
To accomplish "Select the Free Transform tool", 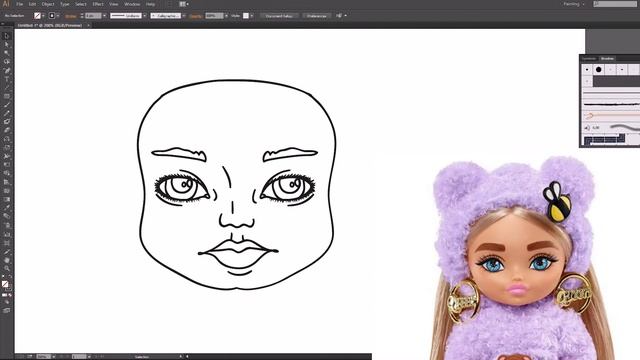I will [x=7, y=165].
